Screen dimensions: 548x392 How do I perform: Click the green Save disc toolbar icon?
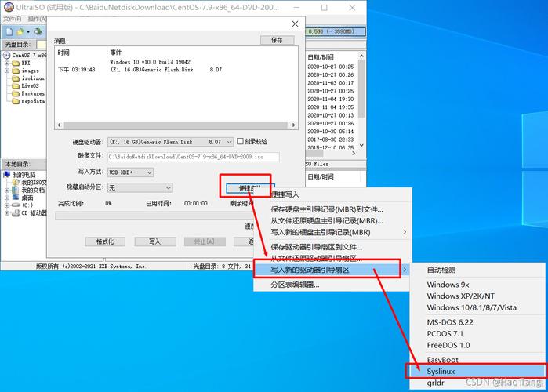click(x=38, y=32)
